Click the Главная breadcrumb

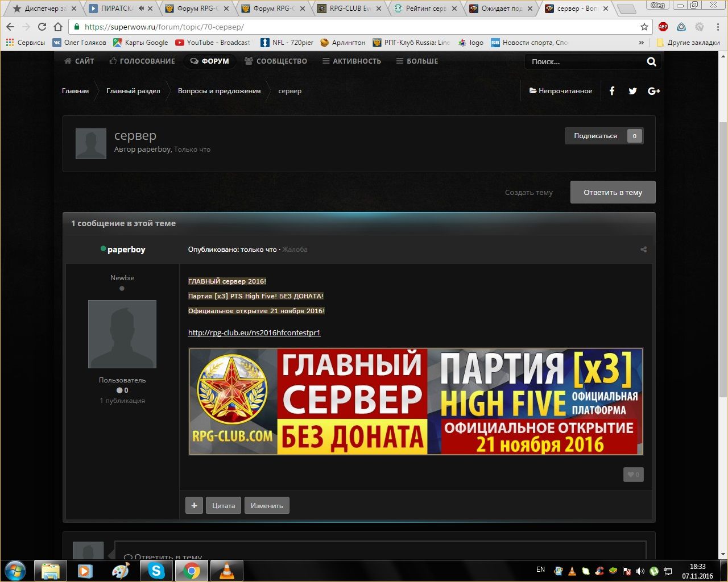(75, 91)
